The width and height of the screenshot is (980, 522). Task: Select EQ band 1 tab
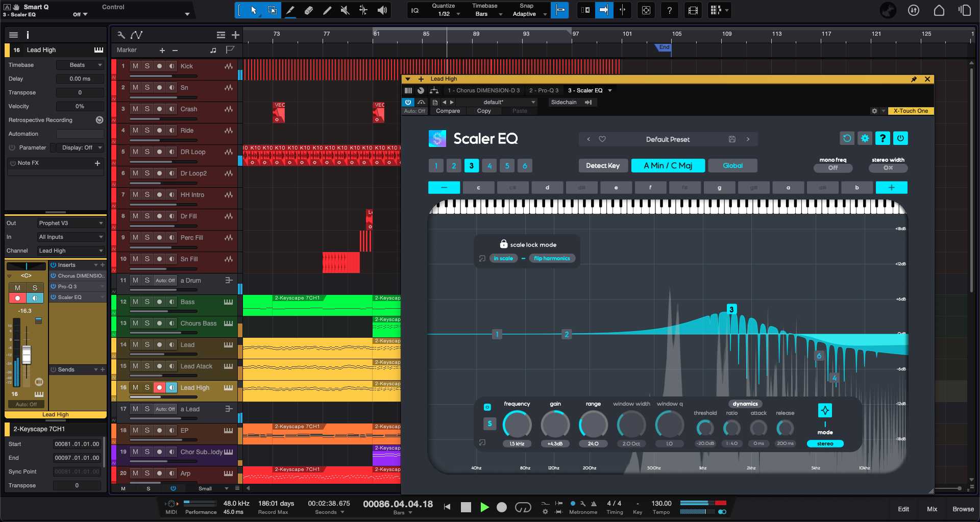click(436, 165)
